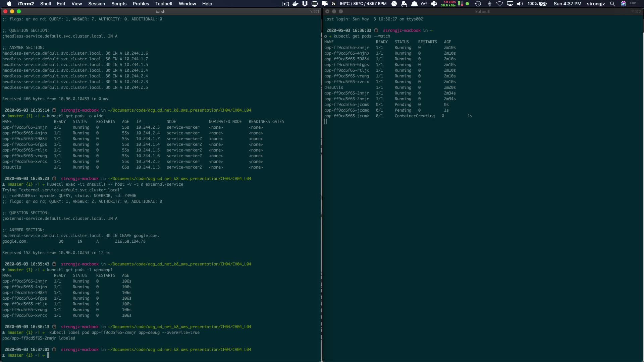This screenshot has height=362, width=644.
Task: Open the Profiles menu
Action: (x=141, y=4)
